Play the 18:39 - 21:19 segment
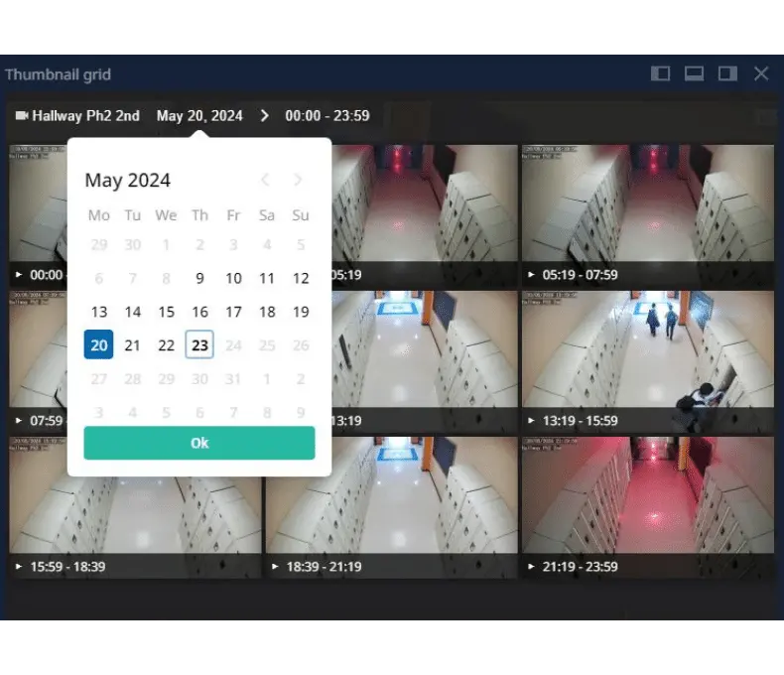 pos(275,567)
